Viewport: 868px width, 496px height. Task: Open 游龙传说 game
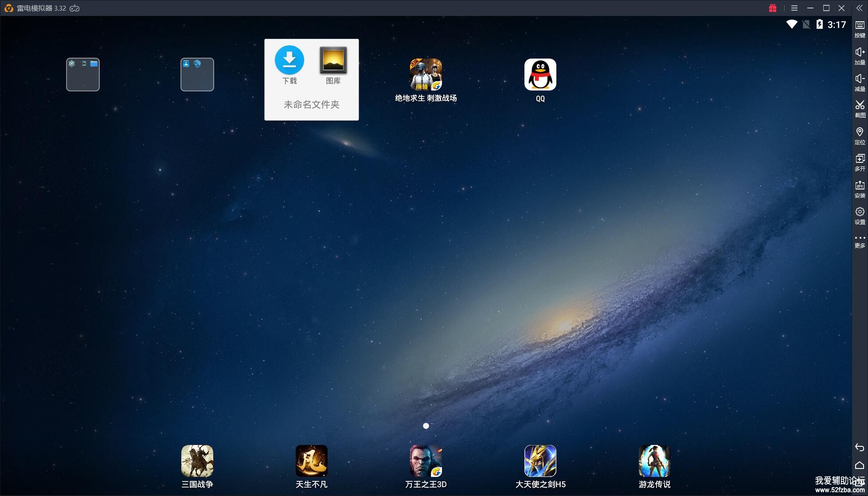pos(654,461)
